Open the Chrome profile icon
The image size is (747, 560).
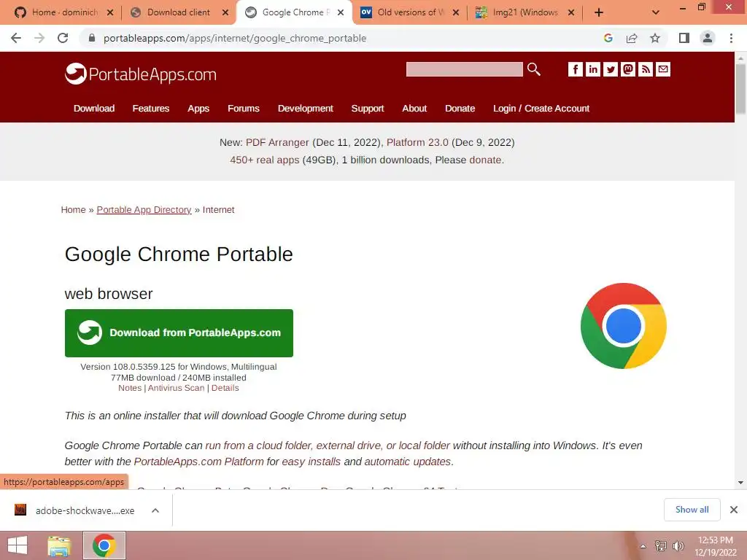[708, 38]
